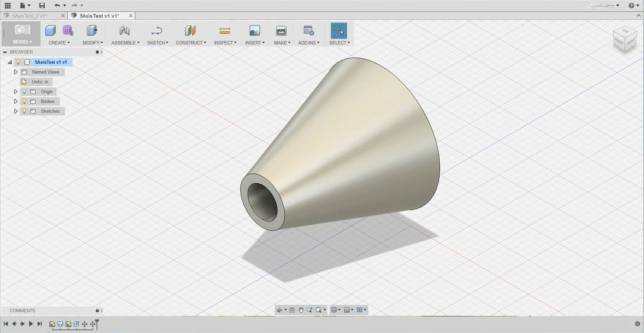Click the Construct plane icon
This screenshot has height=333, width=644.
pyautogui.click(x=190, y=31)
